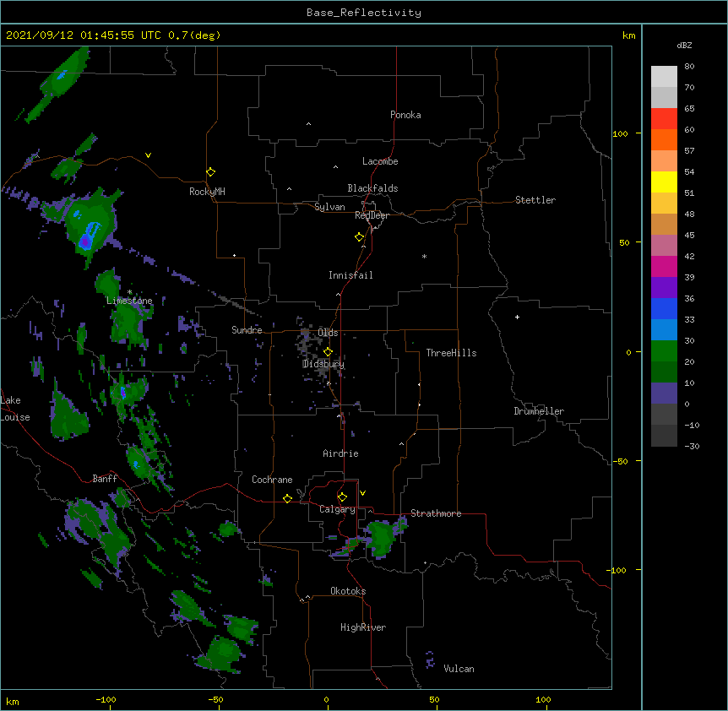Select the RockyMH label
Screen dimensions: 728x711
207,192
